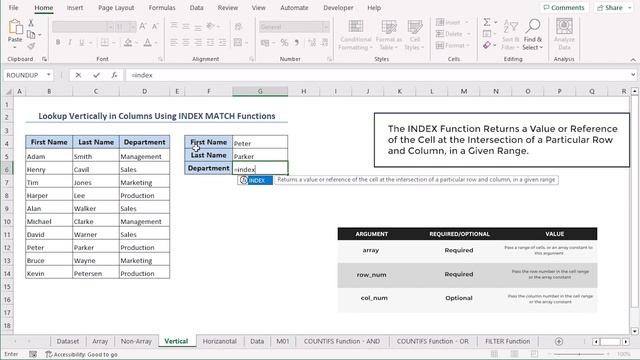Open the number format dropdown
The height and width of the screenshot is (360, 640).
(325, 27)
